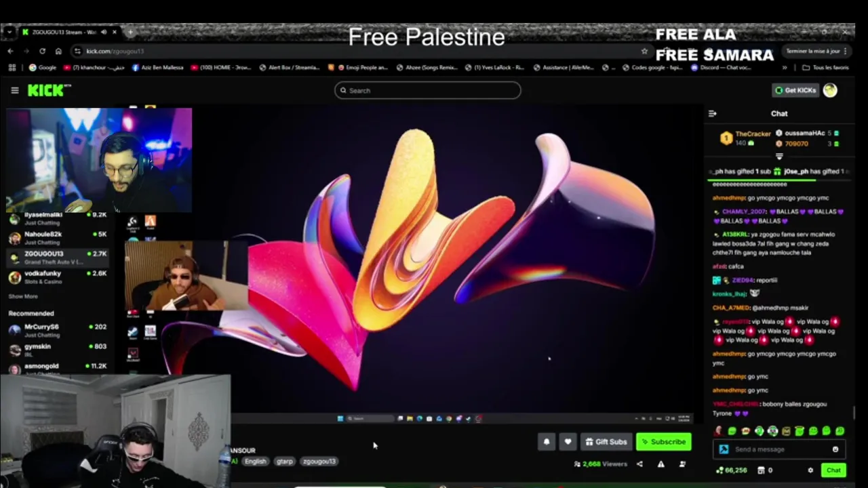This screenshot has width=868, height=488.
Task: Open the Discord bookmark
Action: pyautogui.click(x=721, y=68)
